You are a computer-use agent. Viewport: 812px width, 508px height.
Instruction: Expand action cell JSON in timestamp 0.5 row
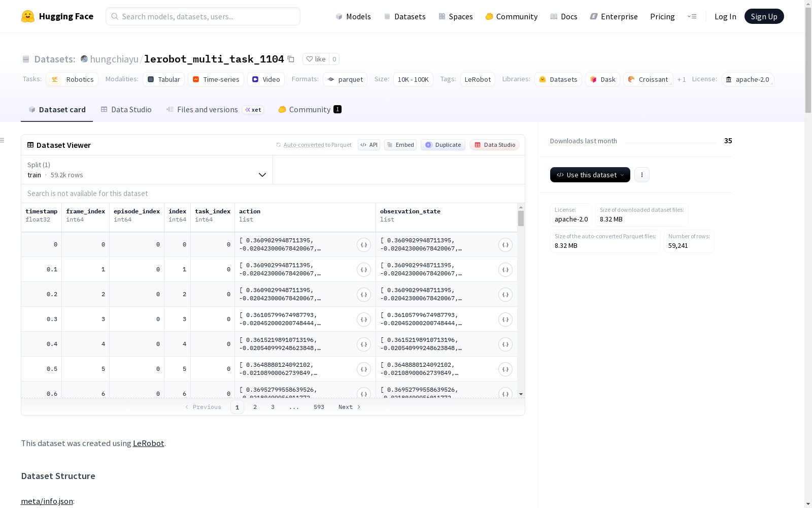[x=364, y=369]
